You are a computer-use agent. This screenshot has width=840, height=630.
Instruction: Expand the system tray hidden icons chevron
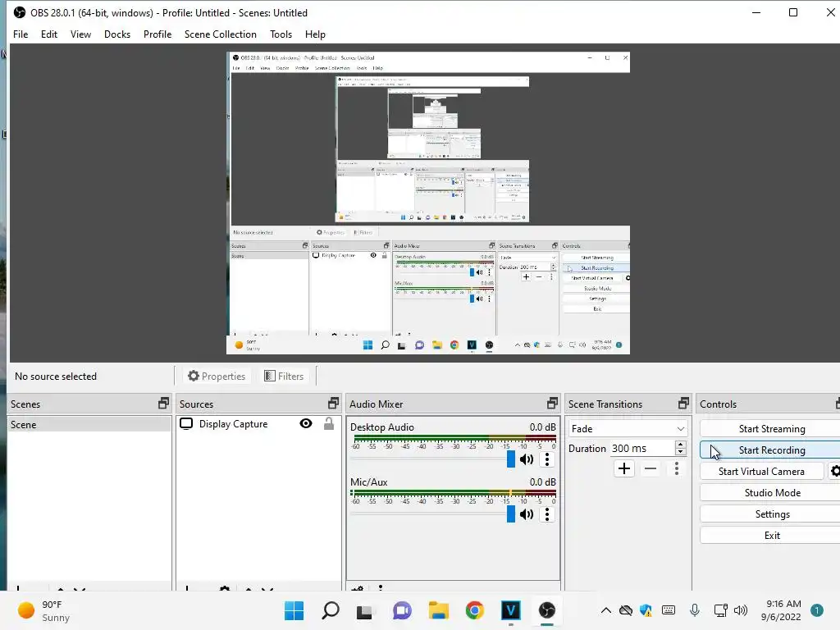pos(606,610)
